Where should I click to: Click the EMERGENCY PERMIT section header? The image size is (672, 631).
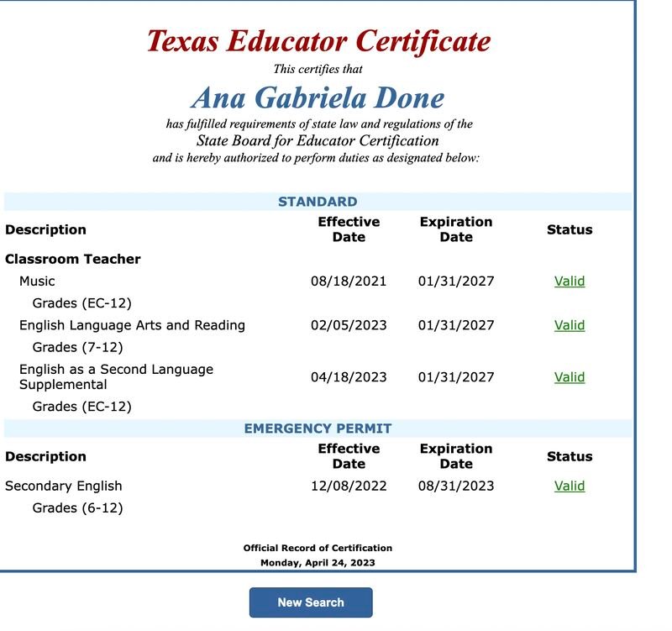tap(318, 429)
